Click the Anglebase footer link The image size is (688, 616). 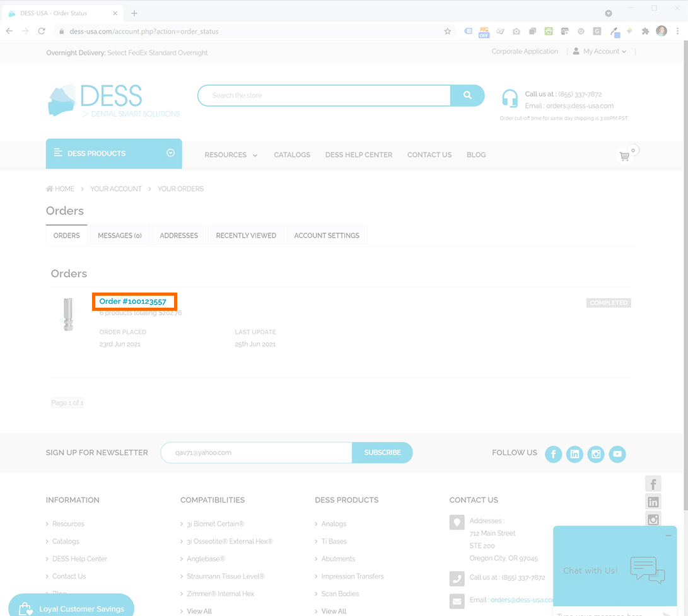coord(206,559)
